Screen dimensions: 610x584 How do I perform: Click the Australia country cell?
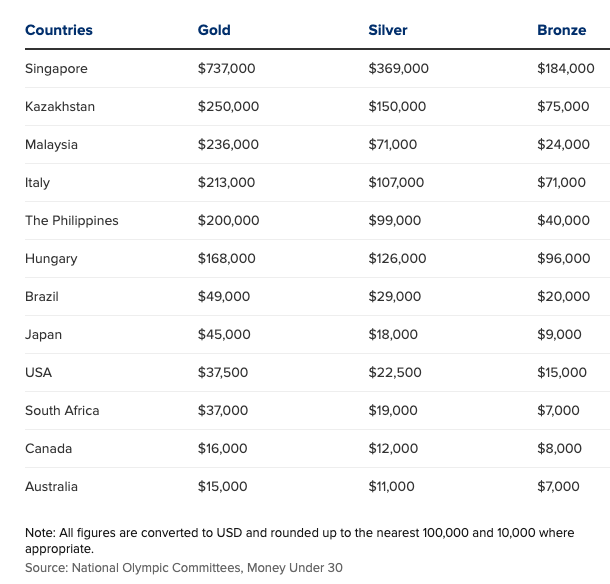[51, 486]
